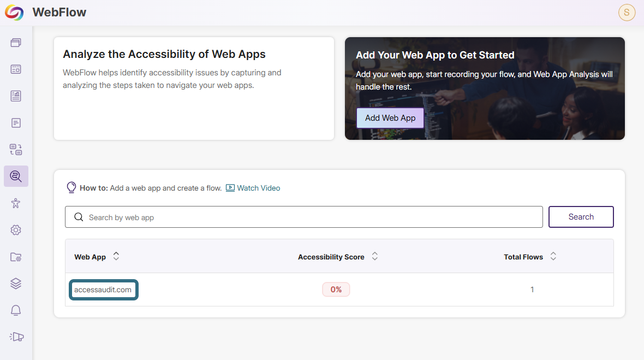This screenshot has height=360, width=644.
Task: Open the stacked windows sidebar icon
Action: point(16,42)
